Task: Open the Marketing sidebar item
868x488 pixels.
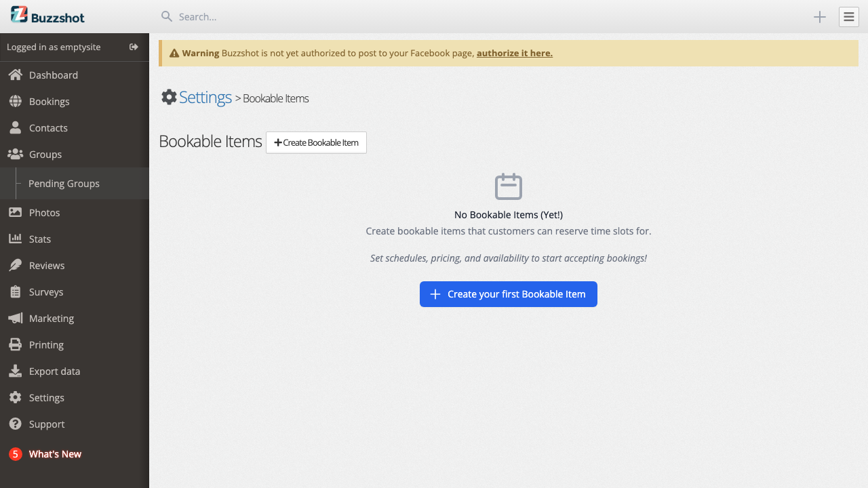Action: pos(75,319)
